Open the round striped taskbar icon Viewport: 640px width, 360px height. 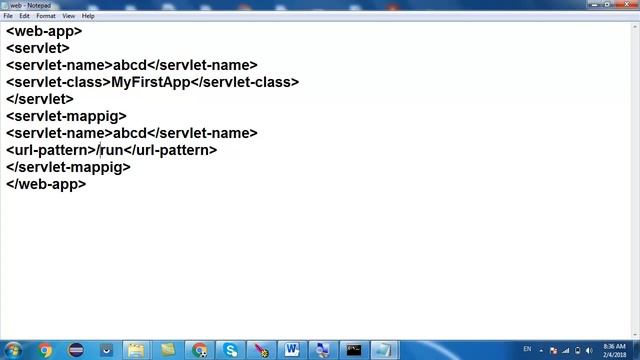click(76, 350)
